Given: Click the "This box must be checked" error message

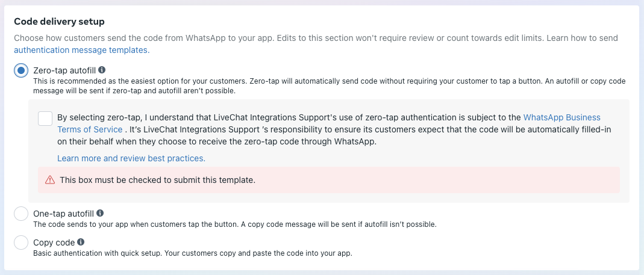Looking at the screenshot, I should 157,180.
